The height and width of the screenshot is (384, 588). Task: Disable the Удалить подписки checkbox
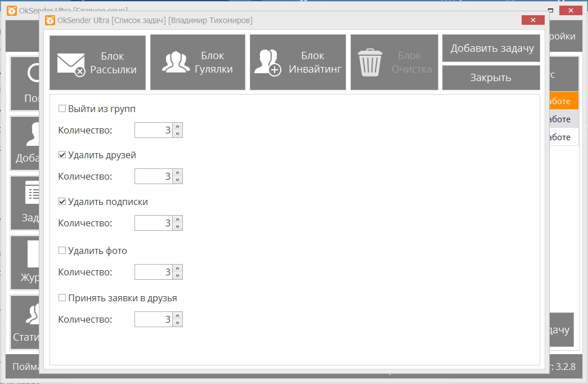point(62,202)
